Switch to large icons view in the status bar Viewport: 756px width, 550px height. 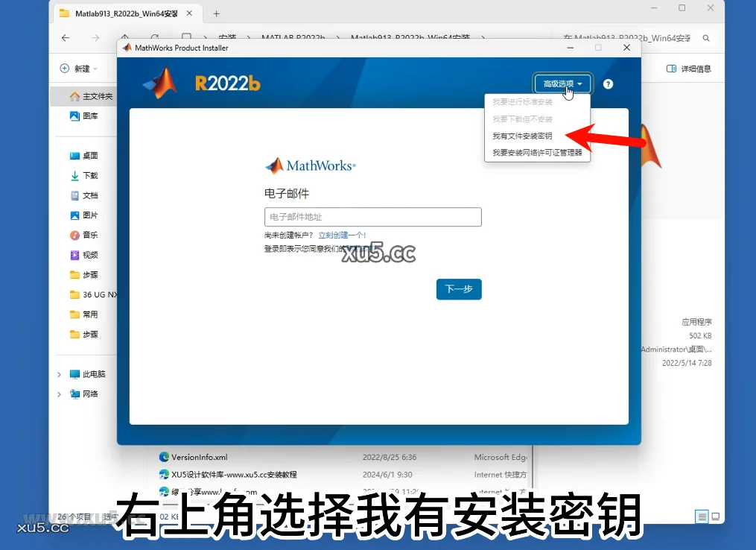coord(716,516)
